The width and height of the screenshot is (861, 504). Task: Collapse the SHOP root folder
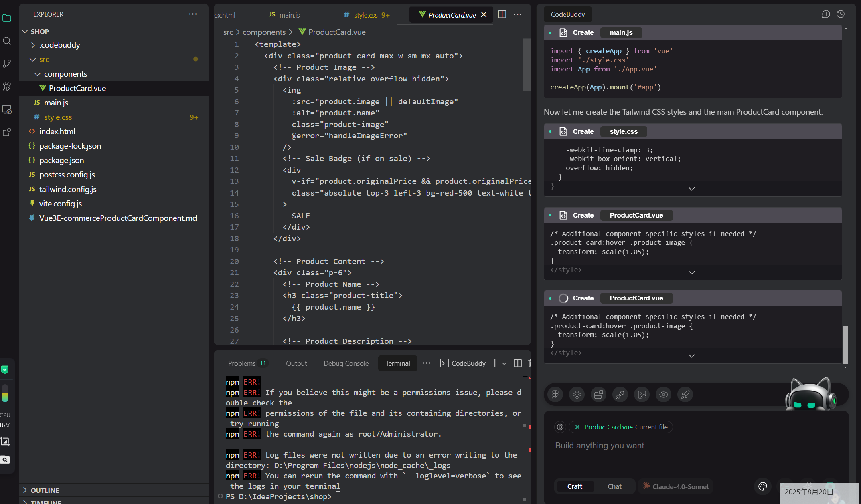click(25, 31)
